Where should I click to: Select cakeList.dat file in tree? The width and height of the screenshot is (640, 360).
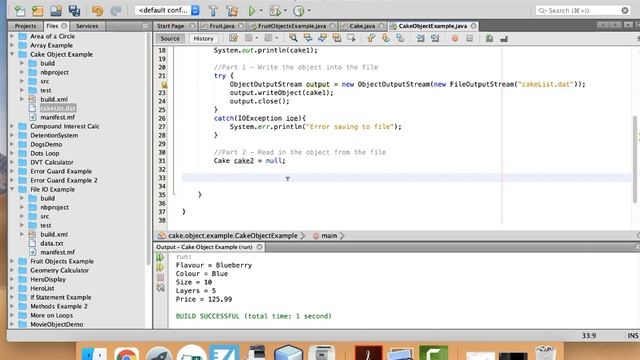[58, 108]
